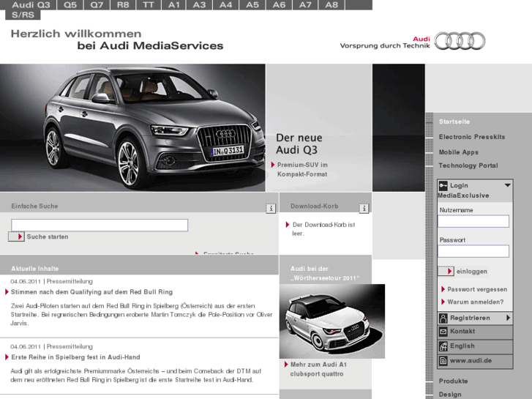The height and width of the screenshot is (399, 532).
Task: Open the A3 model tab
Action: click(x=200, y=4)
